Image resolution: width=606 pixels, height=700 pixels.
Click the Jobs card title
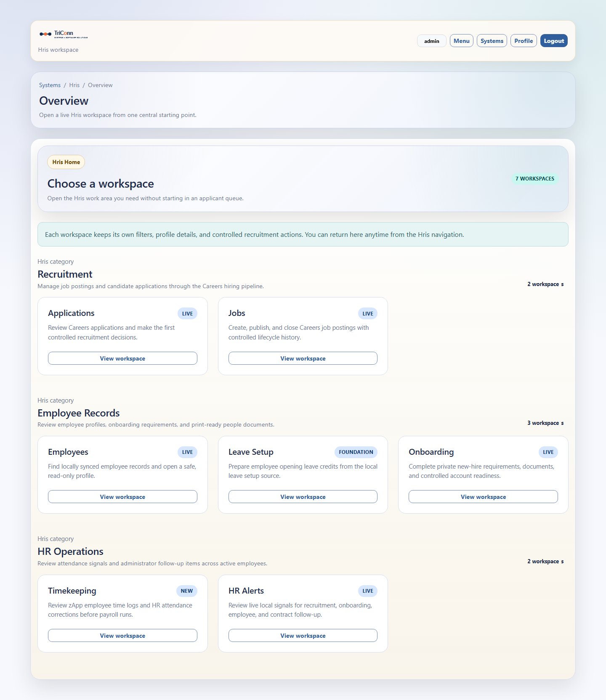(x=237, y=313)
